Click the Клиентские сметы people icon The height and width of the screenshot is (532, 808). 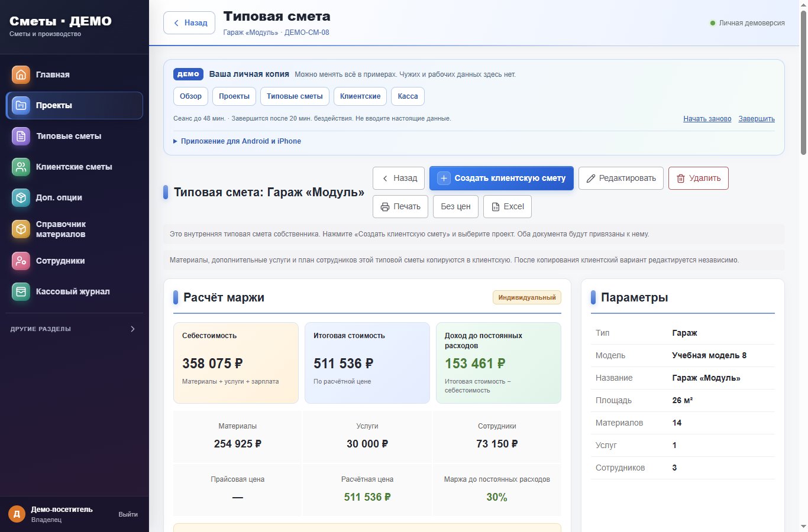click(21, 167)
